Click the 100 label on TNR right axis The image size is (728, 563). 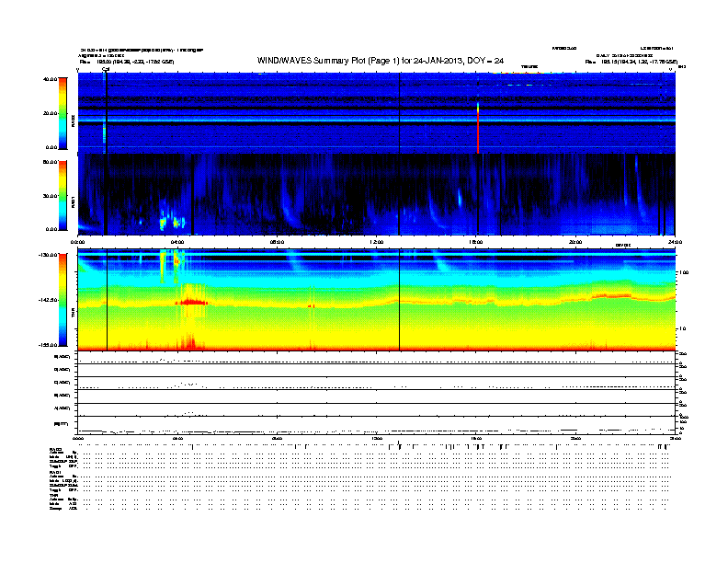point(684,272)
